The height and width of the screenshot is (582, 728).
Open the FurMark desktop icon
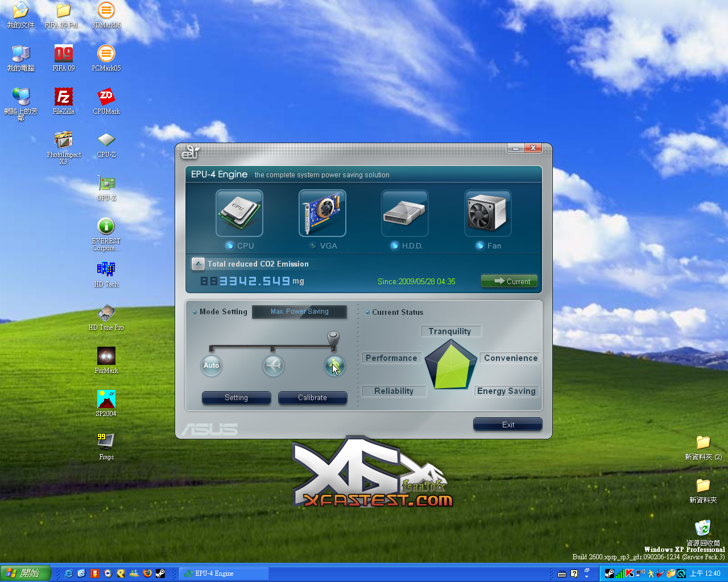point(106,360)
